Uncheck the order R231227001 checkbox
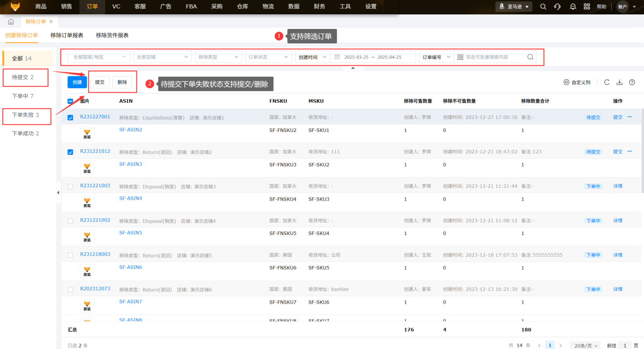 click(70, 118)
